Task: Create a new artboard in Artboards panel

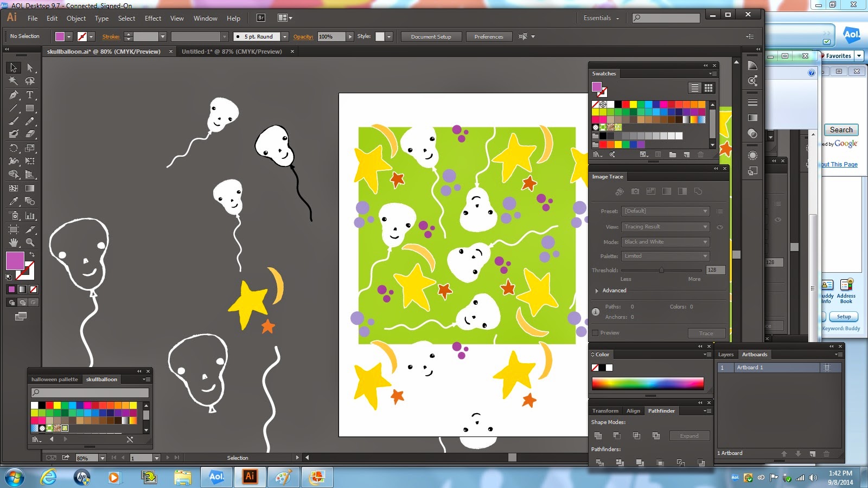Action: click(x=812, y=453)
